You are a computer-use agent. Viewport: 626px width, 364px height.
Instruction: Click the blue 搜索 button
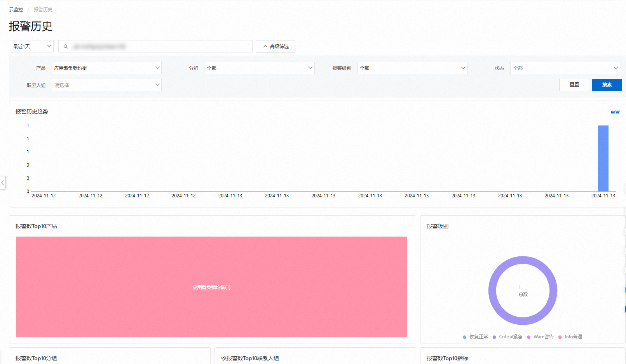click(x=607, y=85)
